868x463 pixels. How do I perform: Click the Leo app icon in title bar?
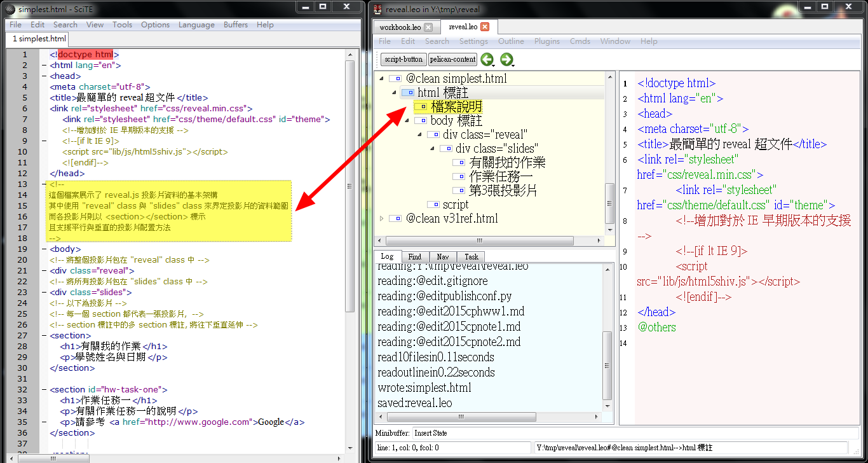click(378, 9)
